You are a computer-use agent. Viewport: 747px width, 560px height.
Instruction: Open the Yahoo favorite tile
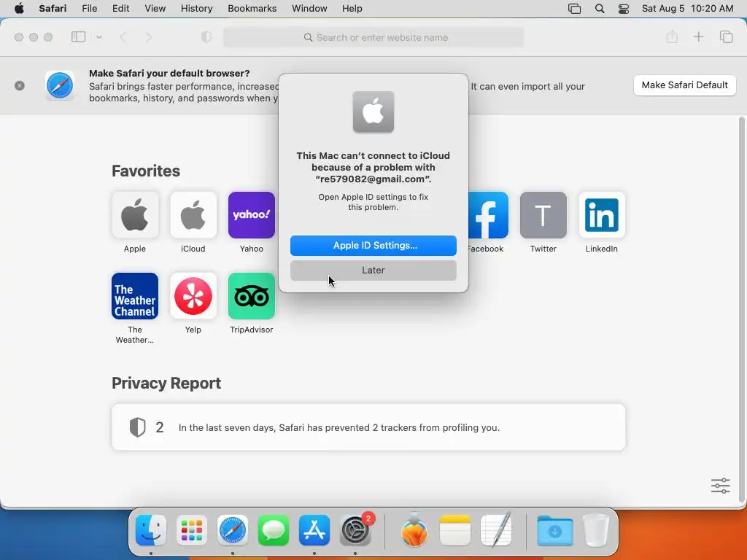[x=252, y=215]
